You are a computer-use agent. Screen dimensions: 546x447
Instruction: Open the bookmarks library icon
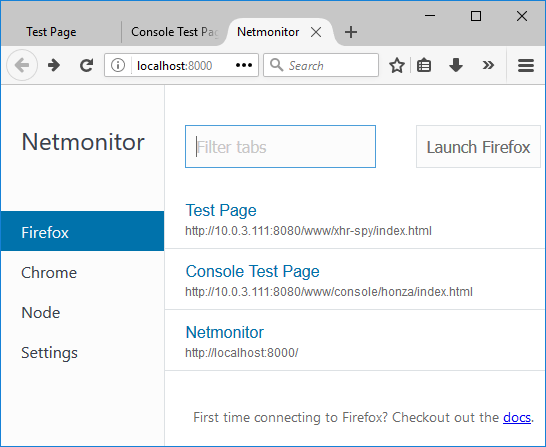424,65
